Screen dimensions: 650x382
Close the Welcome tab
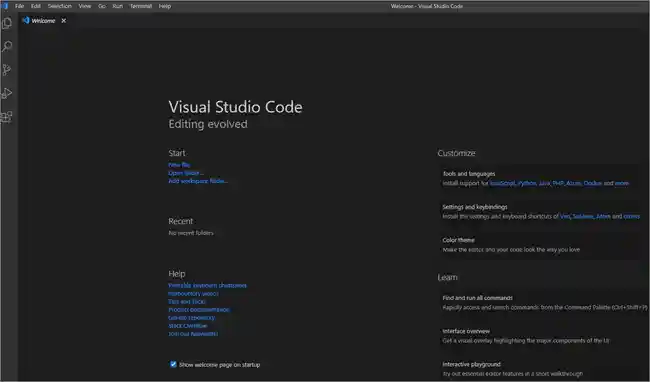click(x=63, y=21)
